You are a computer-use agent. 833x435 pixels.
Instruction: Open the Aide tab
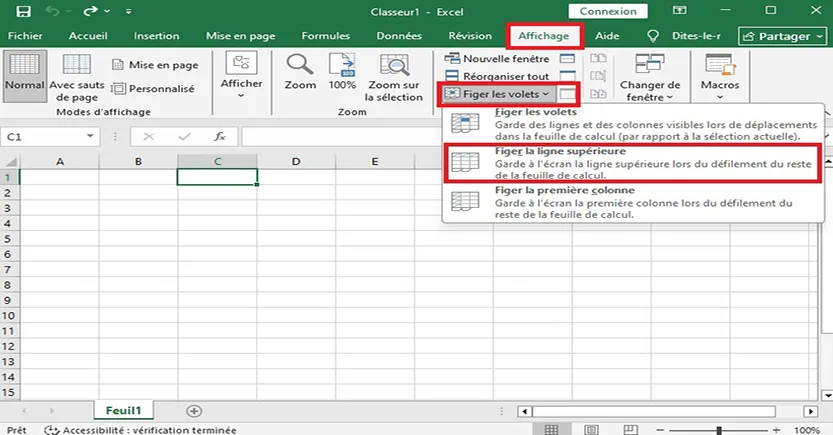click(607, 36)
